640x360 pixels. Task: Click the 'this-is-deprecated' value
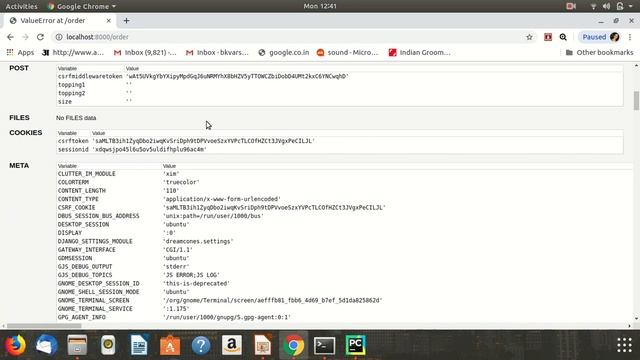pyautogui.click(x=196, y=283)
